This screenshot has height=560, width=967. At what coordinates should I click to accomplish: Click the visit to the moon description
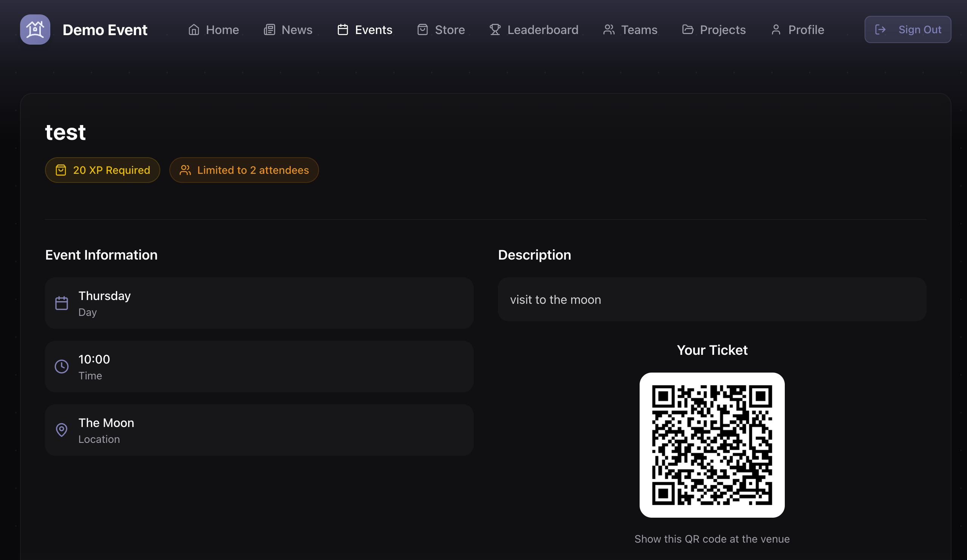click(555, 300)
